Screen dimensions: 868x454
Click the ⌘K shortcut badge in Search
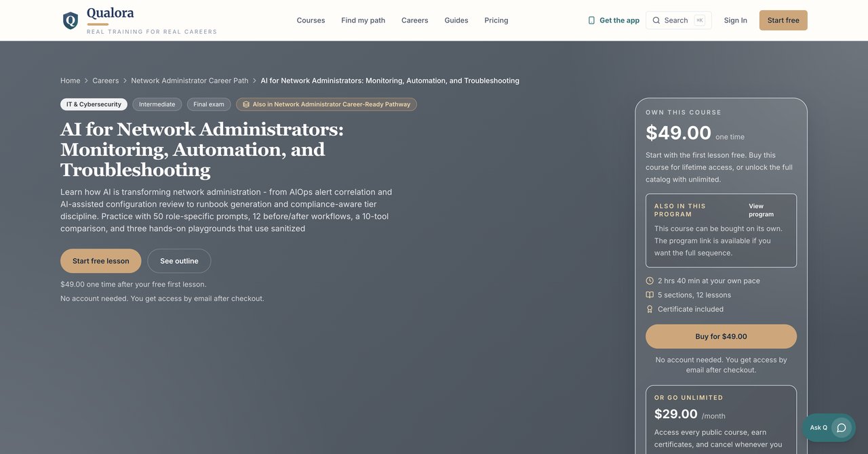click(x=700, y=20)
